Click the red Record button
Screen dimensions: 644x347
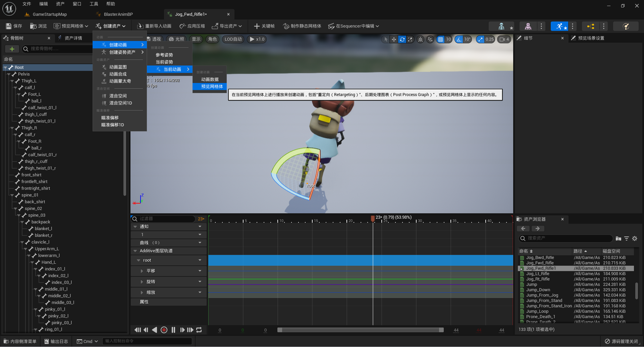click(x=164, y=330)
